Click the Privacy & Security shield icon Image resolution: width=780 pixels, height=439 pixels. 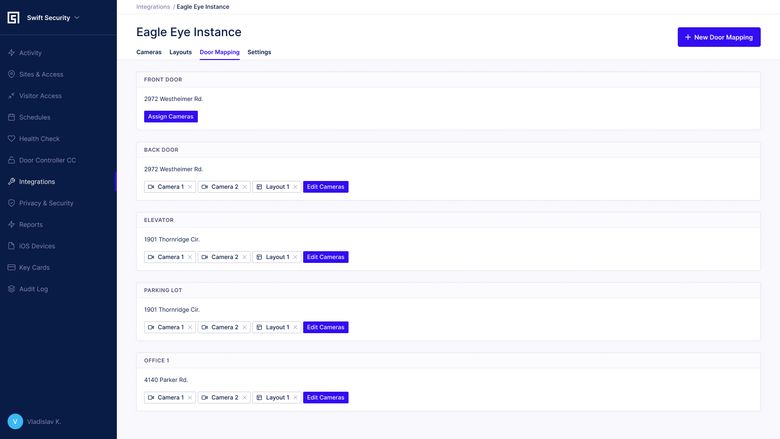click(11, 203)
